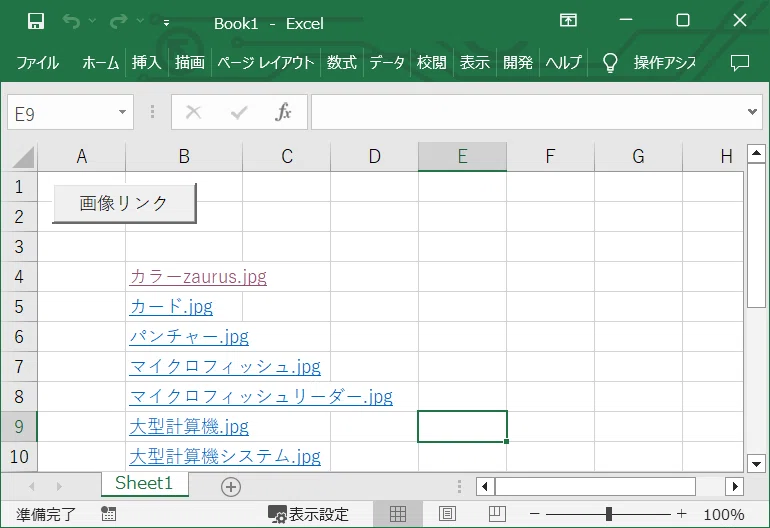
Task: Open the Undo history dropdown arrow
Action: click(x=92, y=21)
